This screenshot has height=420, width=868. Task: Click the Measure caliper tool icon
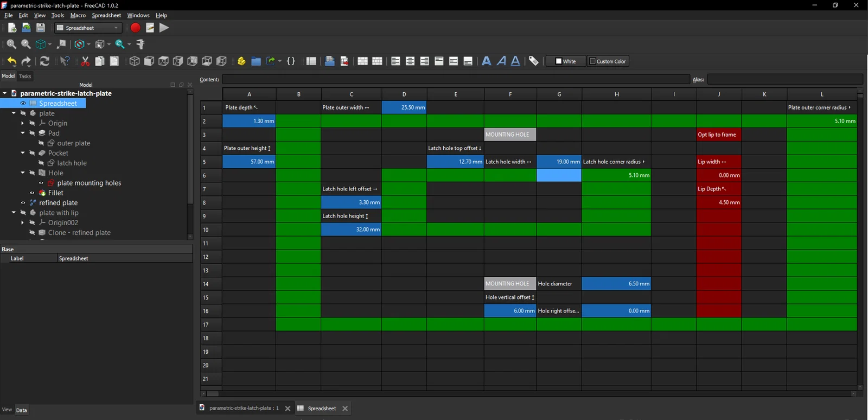click(141, 44)
